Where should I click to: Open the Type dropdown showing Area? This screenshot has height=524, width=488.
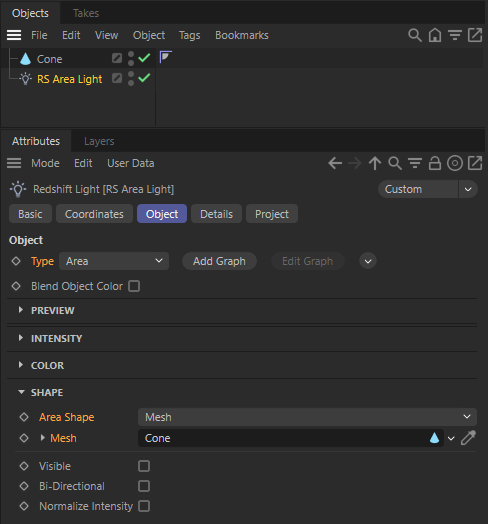coord(114,261)
